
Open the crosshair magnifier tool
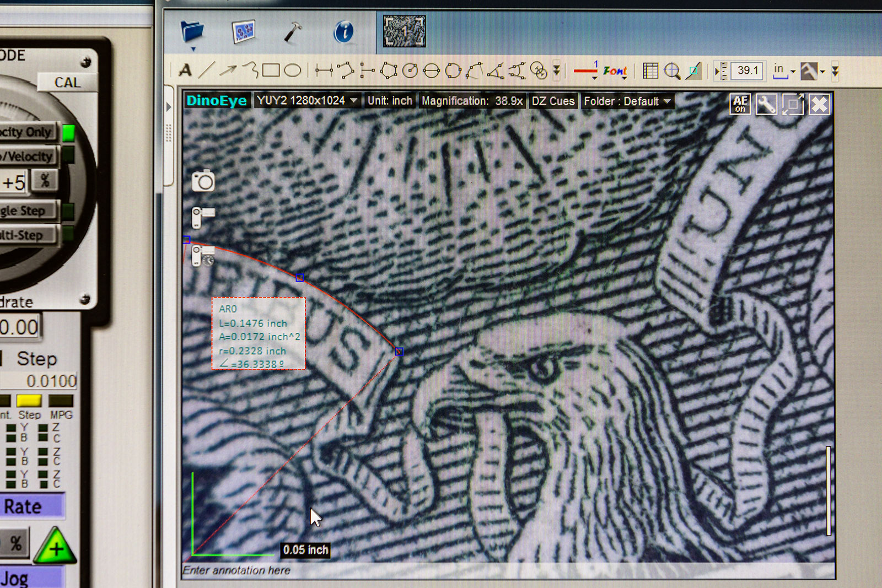672,71
